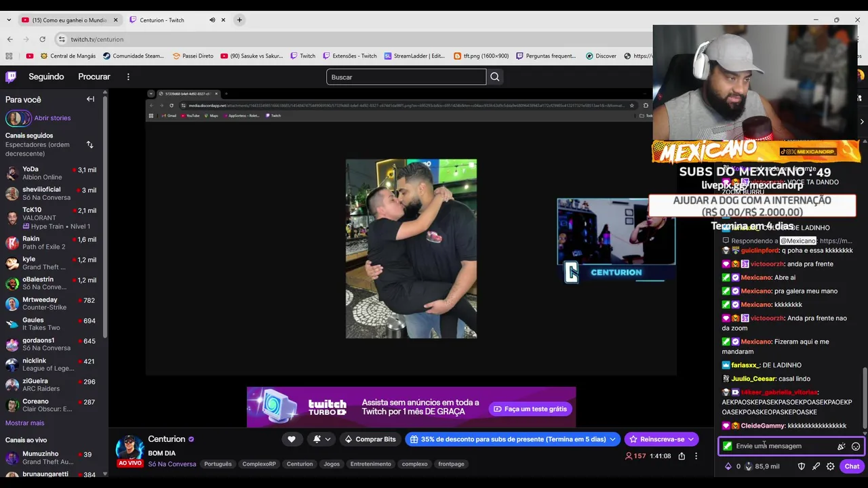
Task: Type in the Buscar search field
Action: (x=406, y=77)
